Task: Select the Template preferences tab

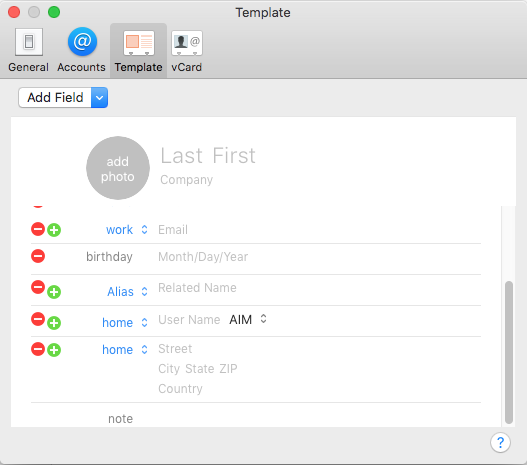Action: point(138,50)
